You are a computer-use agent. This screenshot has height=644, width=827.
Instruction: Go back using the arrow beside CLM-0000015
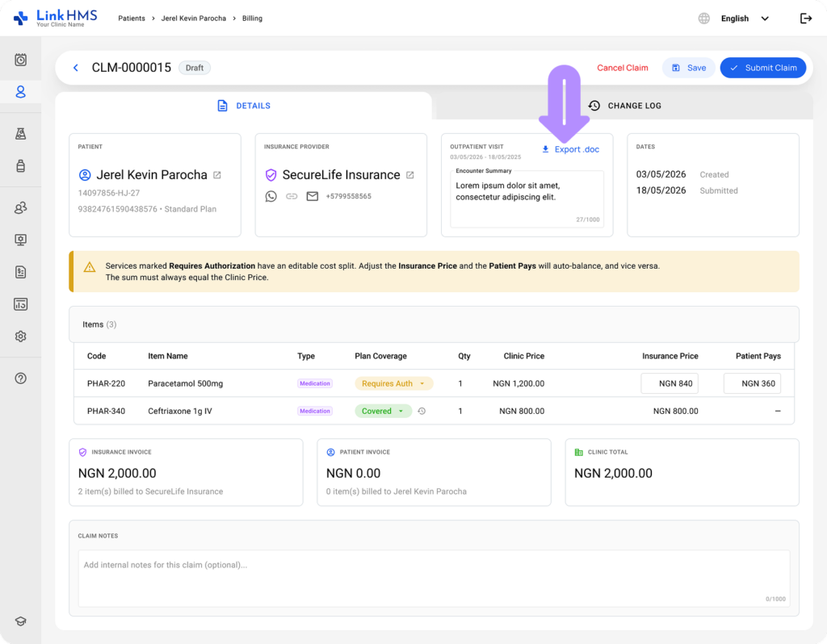[76, 68]
